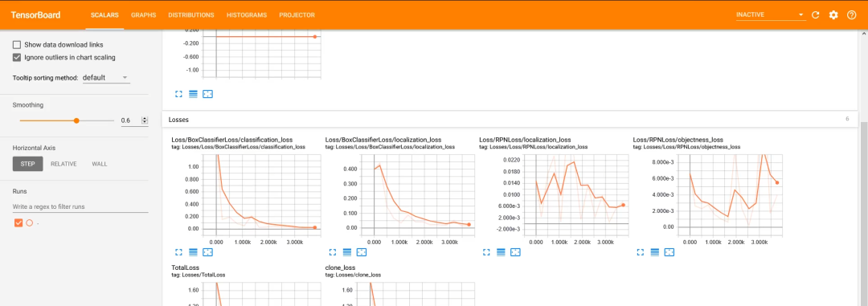The image size is (868, 306).
Task: Expand classification_loss chart to full size
Action: pos(178,251)
